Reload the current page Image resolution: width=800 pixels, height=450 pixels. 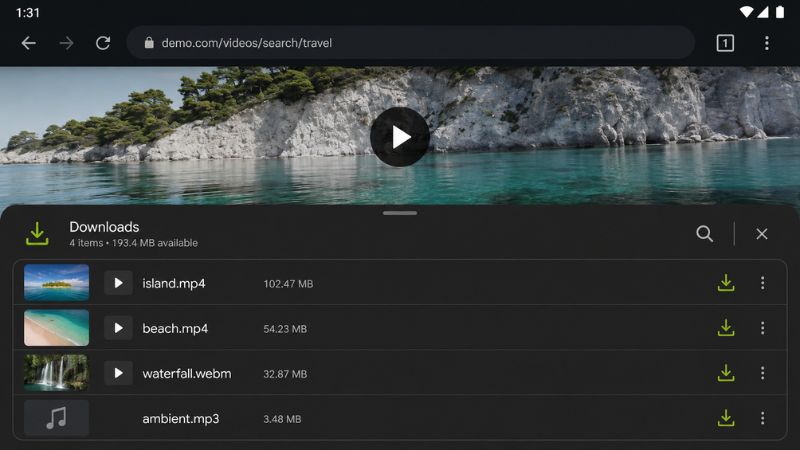(103, 43)
